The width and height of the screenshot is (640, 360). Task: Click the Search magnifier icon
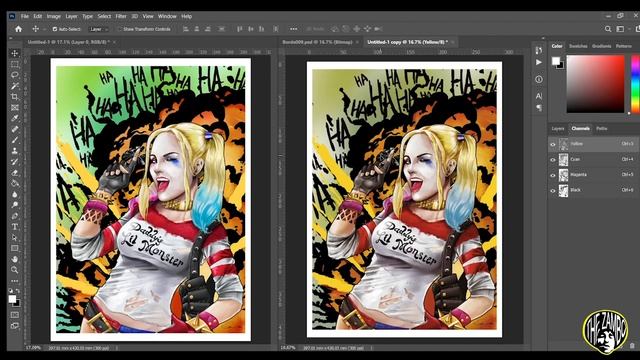(x=608, y=29)
